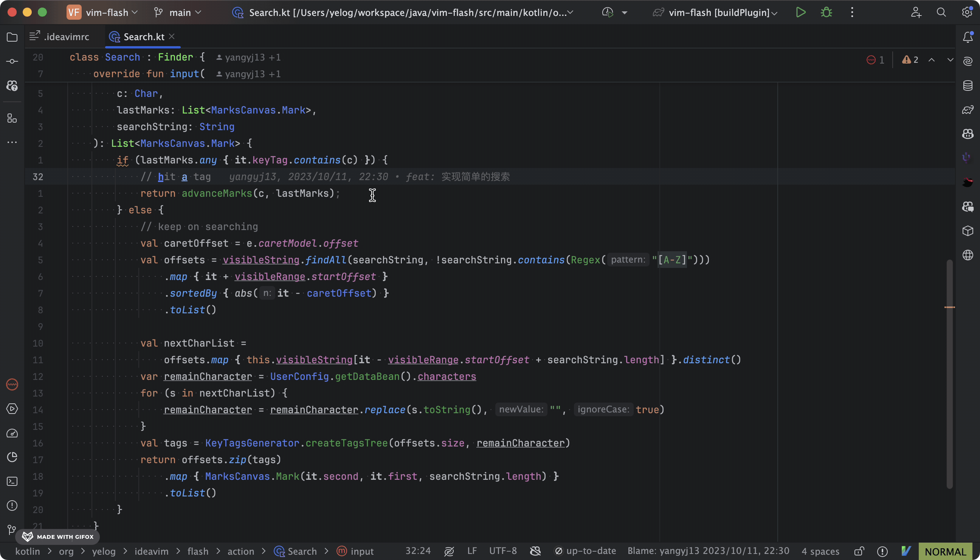Open the Structure tool window
The image size is (980, 560).
12,118
